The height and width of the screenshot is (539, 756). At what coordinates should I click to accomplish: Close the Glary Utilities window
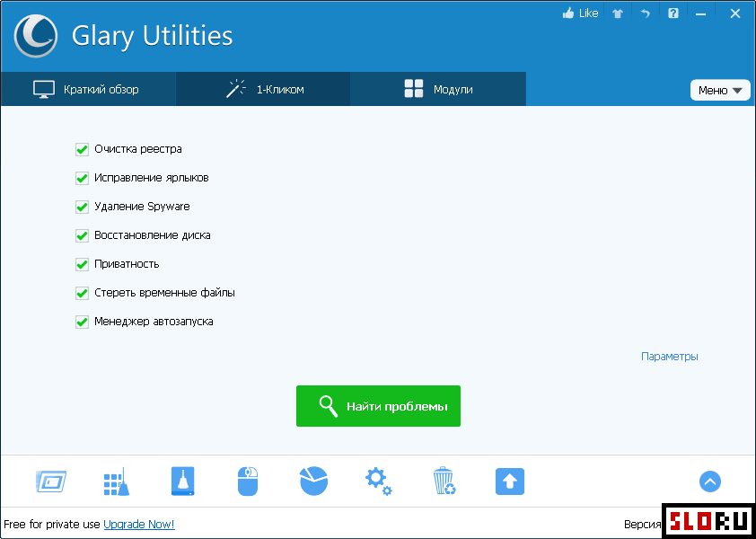[734, 13]
